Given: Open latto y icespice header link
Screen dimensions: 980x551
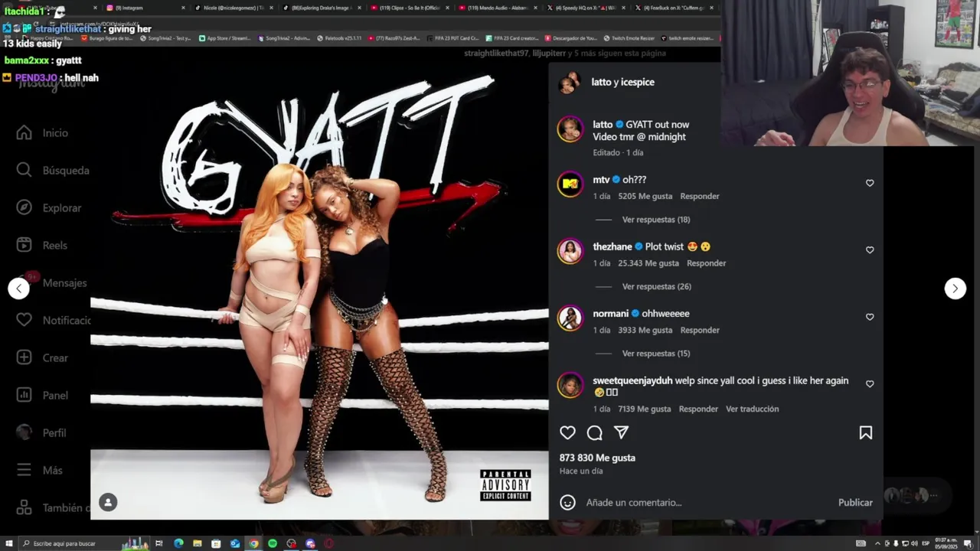Looking at the screenshot, I should (x=622, y=82).
